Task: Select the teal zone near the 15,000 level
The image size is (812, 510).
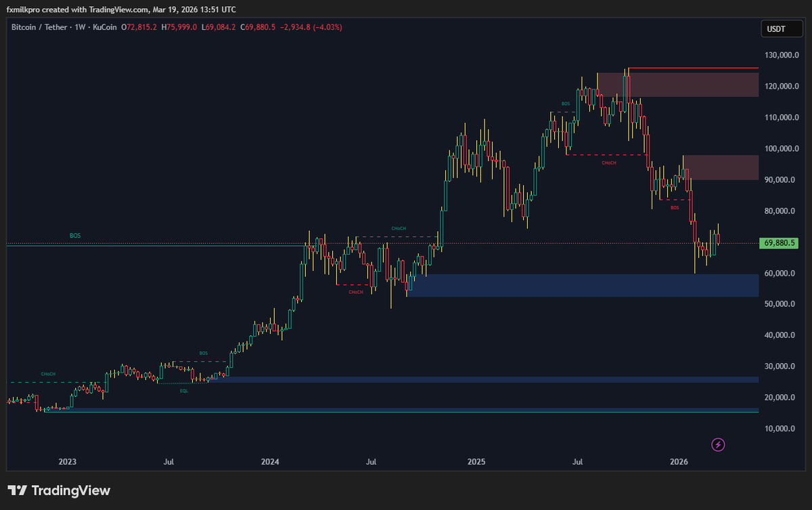Action: [x=402, y=410]
